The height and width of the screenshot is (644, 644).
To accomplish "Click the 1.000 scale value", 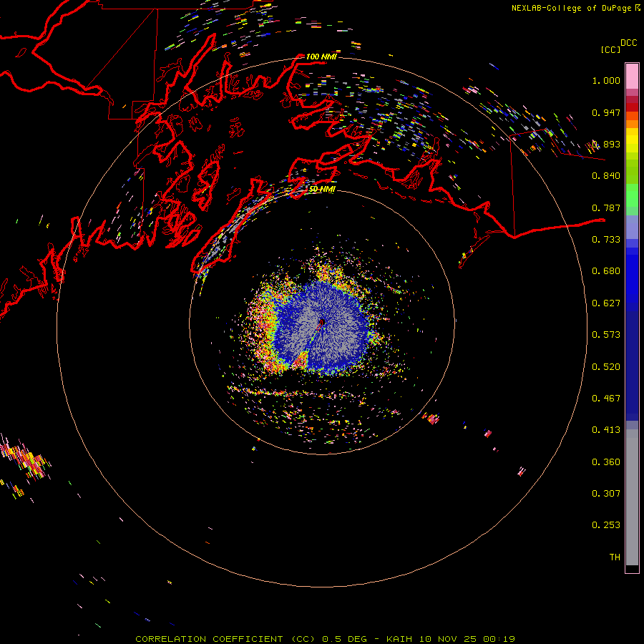I will 606,80.
